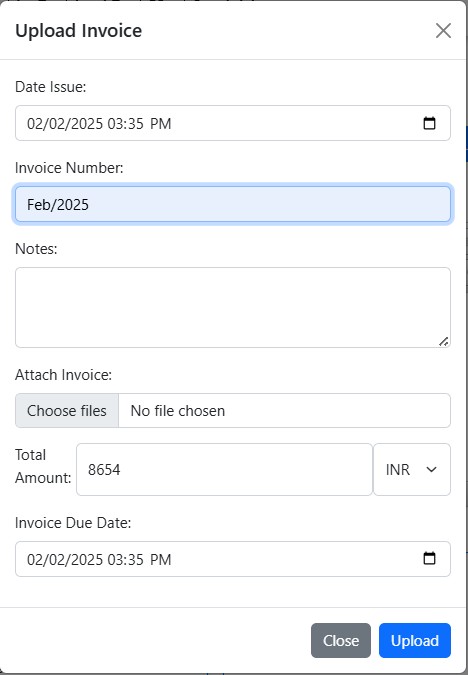Click the chevron arrow of the currency selector

point(431,469)
